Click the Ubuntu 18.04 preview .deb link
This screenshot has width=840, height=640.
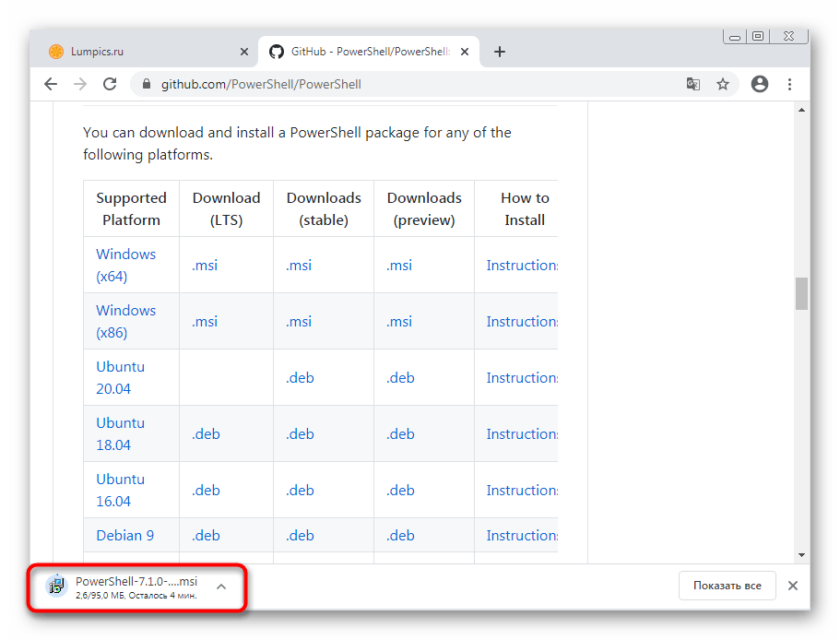pyautogui.click(x=400, y=433)
